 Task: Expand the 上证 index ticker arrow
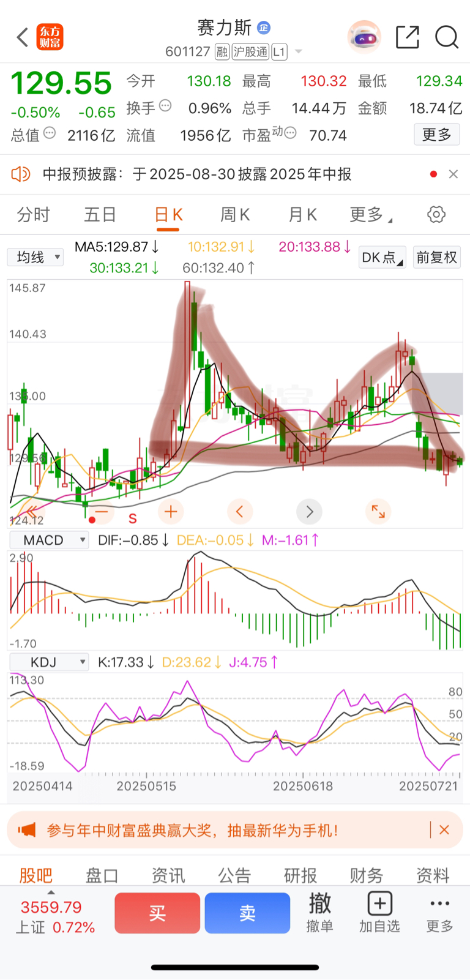point(51,892)
